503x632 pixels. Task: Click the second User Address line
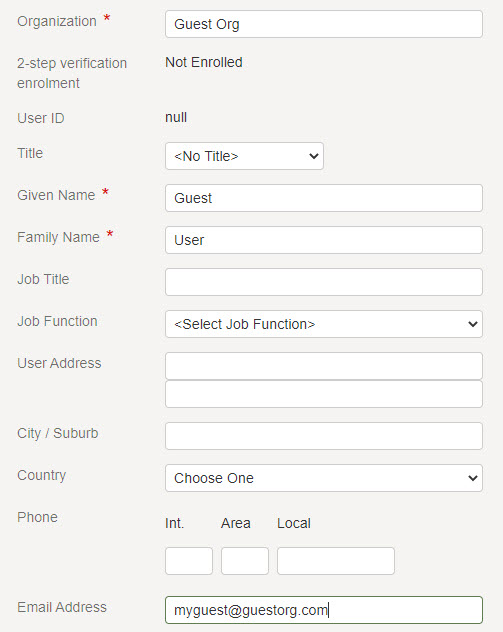[x=324, y=394]
